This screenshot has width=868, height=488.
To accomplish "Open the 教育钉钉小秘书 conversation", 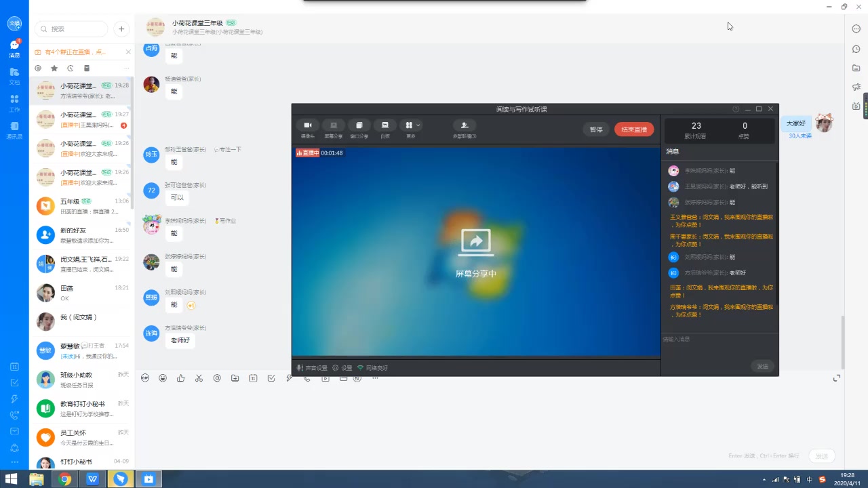I will 82,408.
